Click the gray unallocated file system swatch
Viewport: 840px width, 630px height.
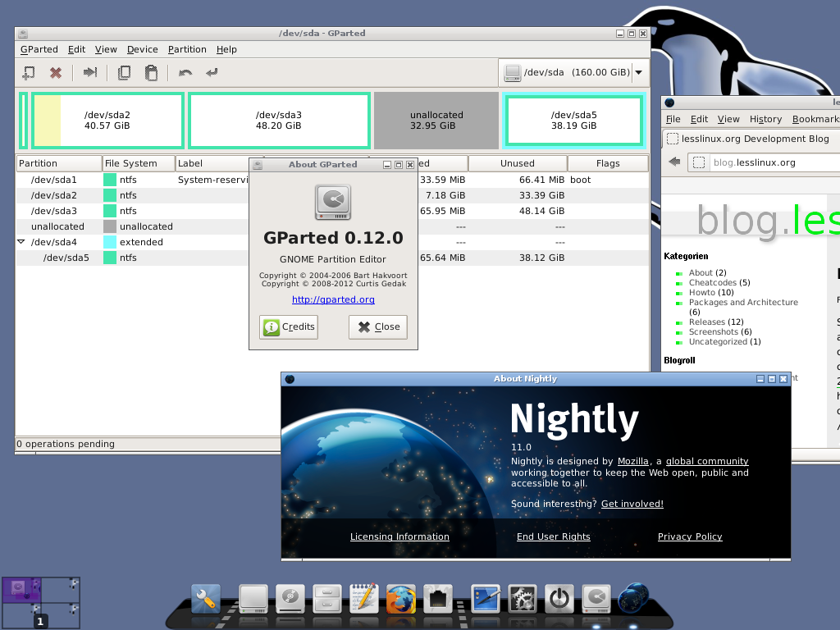click(110, 226)
